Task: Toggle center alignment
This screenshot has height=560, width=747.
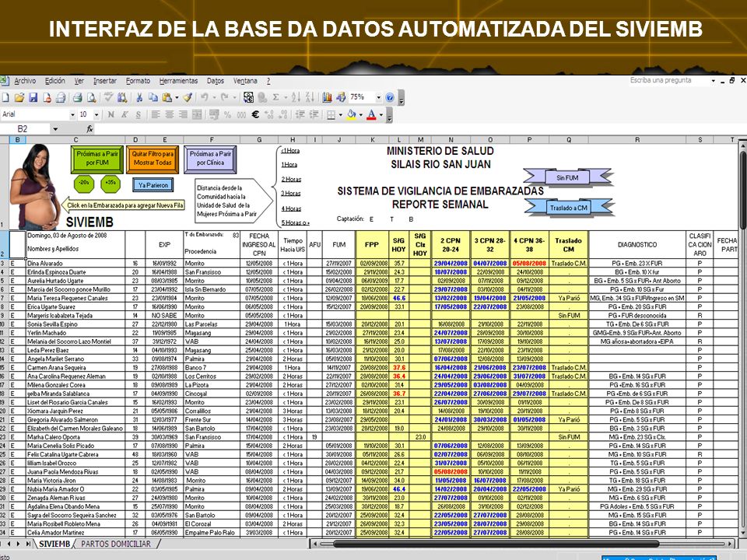Action: point(169,115)
